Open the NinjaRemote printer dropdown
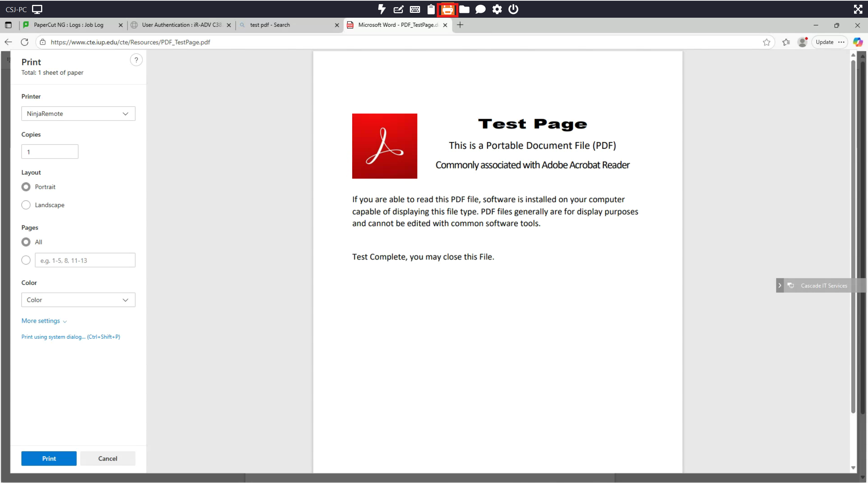The height and width of the screenshot is (483, 868). (78, 114)
